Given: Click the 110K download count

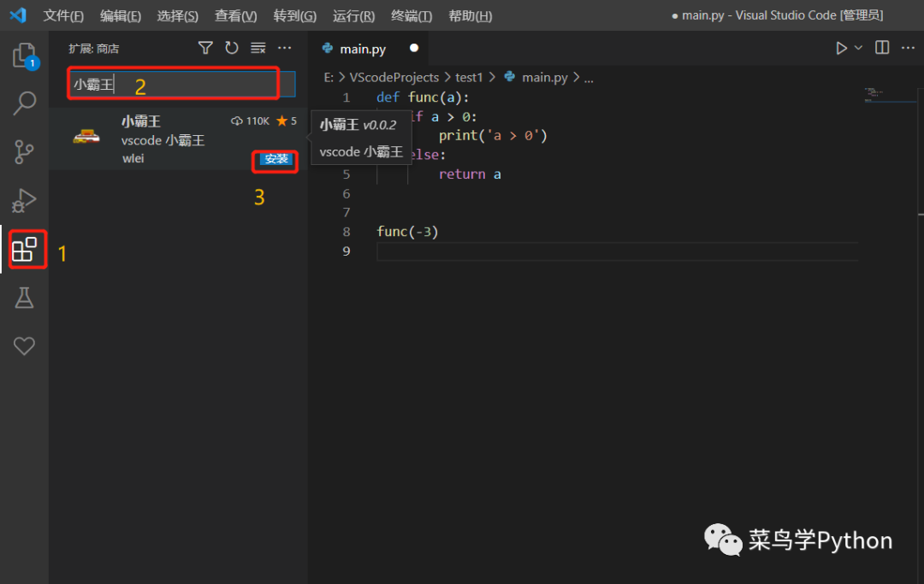Looking at the screenshot, I should [250, 121].
